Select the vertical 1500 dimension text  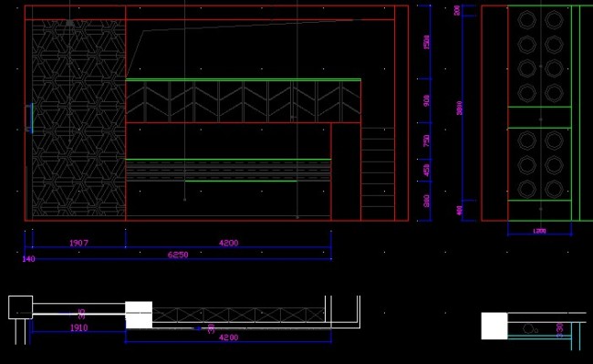427,42
